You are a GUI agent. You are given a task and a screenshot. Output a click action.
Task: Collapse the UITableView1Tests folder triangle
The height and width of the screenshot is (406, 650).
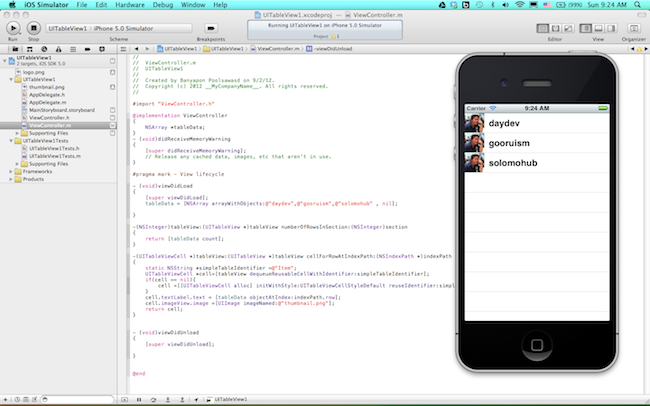pos(11,141)
